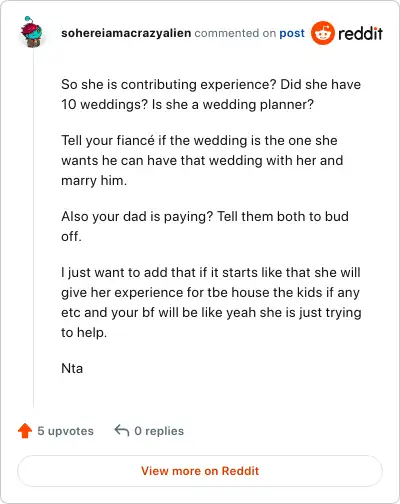Click the orange Reddit Snoo logo
The width and height of the screenshot is (400, 504).
323,33
